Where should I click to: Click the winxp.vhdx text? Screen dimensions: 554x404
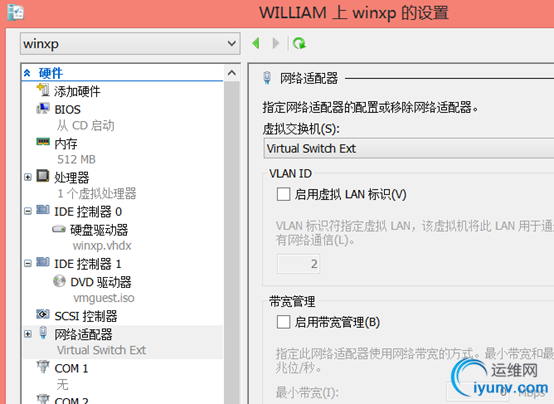pos(102,246)
